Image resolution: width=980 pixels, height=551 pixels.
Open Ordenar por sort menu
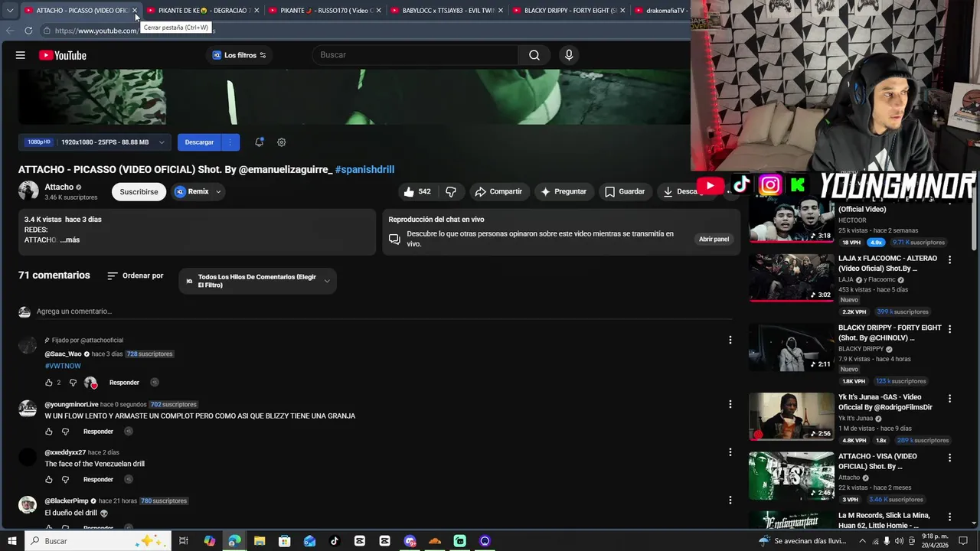coord(136,276)
